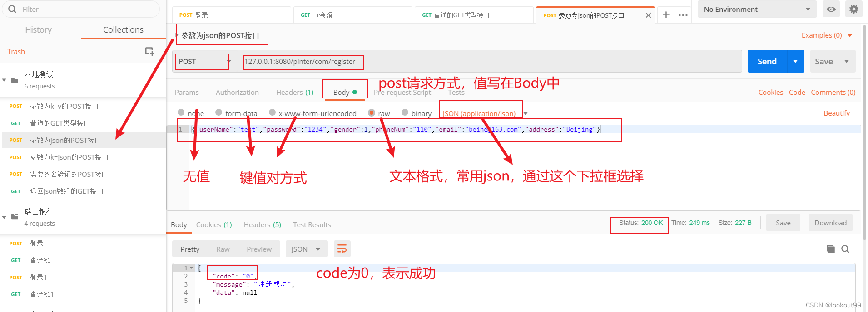
Task: Click the request Save button
Action: coord(823,61)
